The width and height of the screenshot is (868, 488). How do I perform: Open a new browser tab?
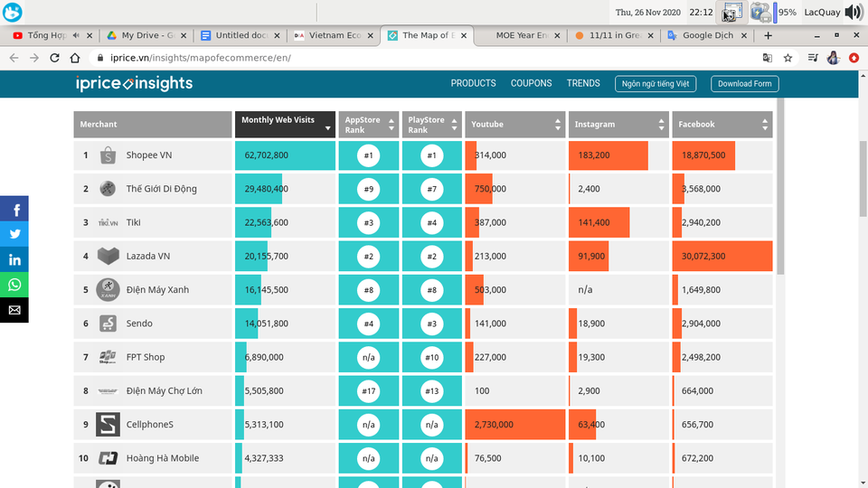(768, 35)
